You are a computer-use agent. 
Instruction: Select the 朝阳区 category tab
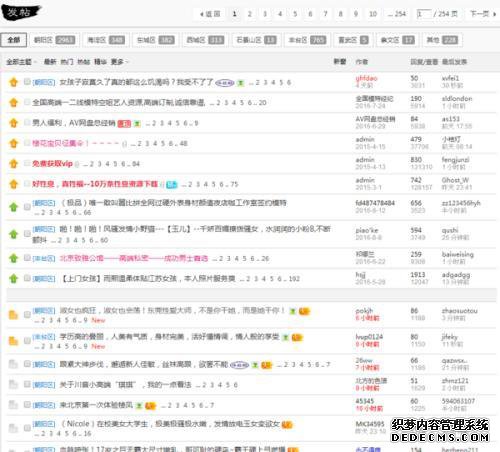pos(54,40)
